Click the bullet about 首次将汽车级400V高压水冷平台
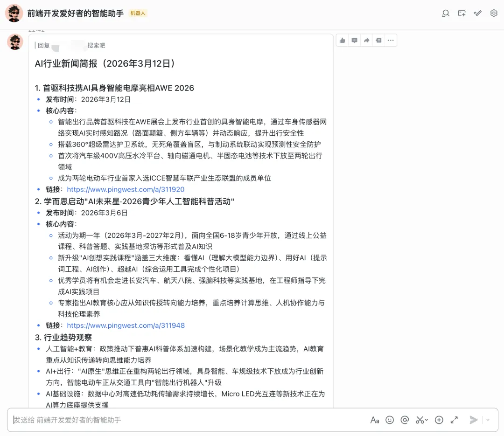 [190, 161]
